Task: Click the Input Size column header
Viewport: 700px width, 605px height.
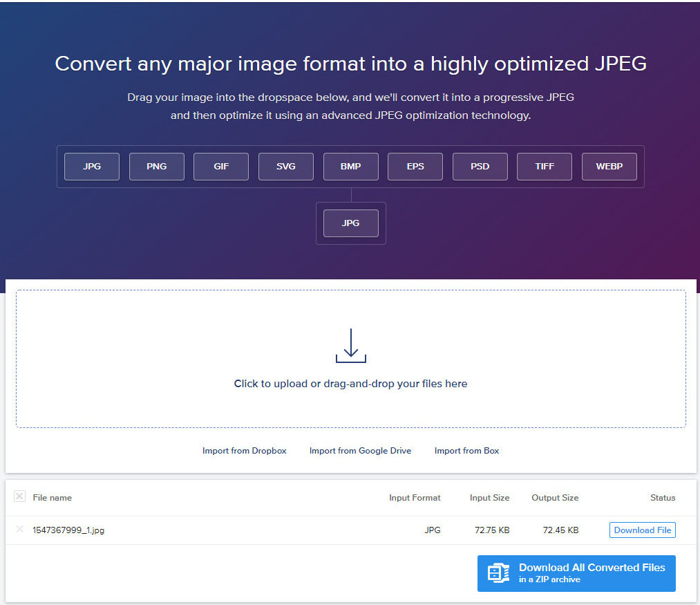Action: [489, 498]
